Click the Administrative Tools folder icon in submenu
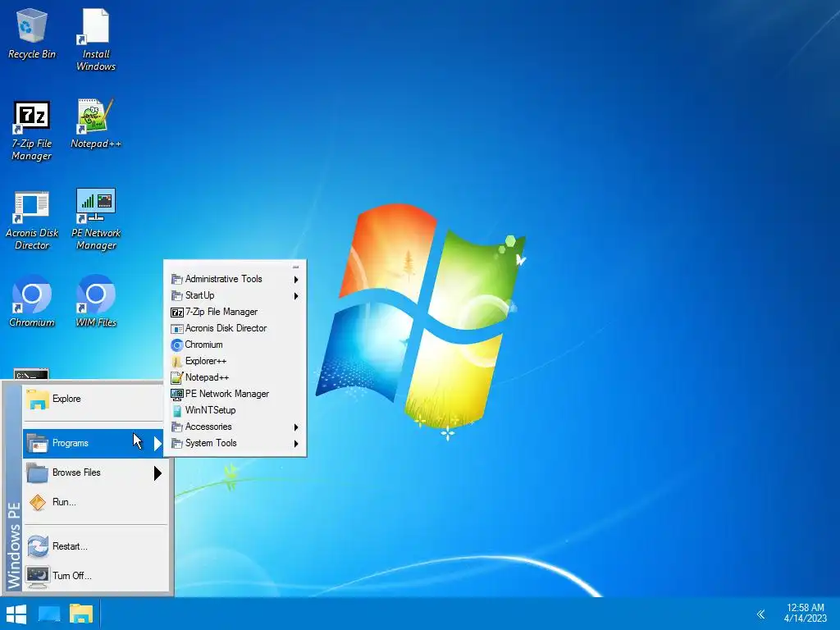840x630 pixels. (x=177, y=279)
